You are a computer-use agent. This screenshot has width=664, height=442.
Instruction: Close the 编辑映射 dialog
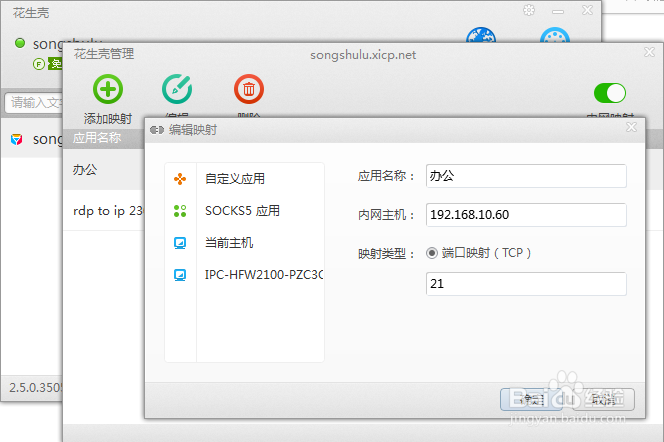631,127
